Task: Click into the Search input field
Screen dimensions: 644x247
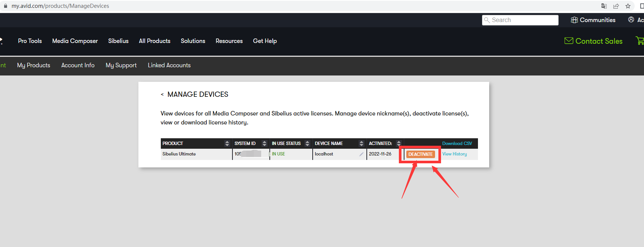Action: click(523, 20)
